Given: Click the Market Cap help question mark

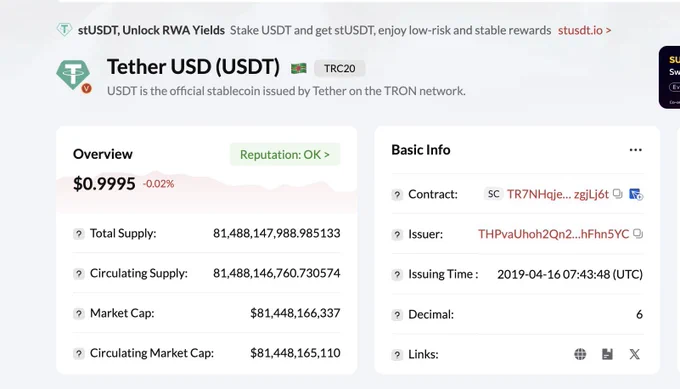Looking at the screenshot, I should click(78, 314).
